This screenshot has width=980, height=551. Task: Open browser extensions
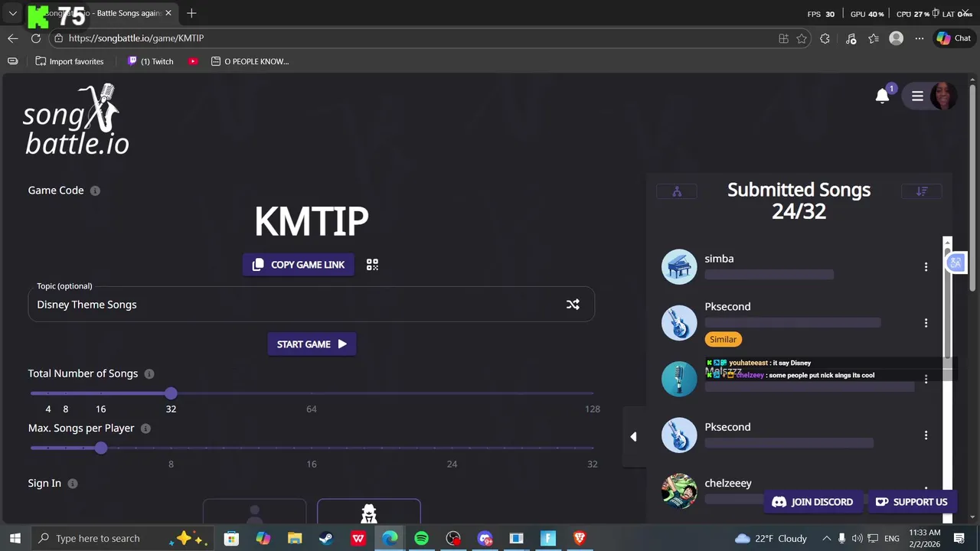pos(825,38)
